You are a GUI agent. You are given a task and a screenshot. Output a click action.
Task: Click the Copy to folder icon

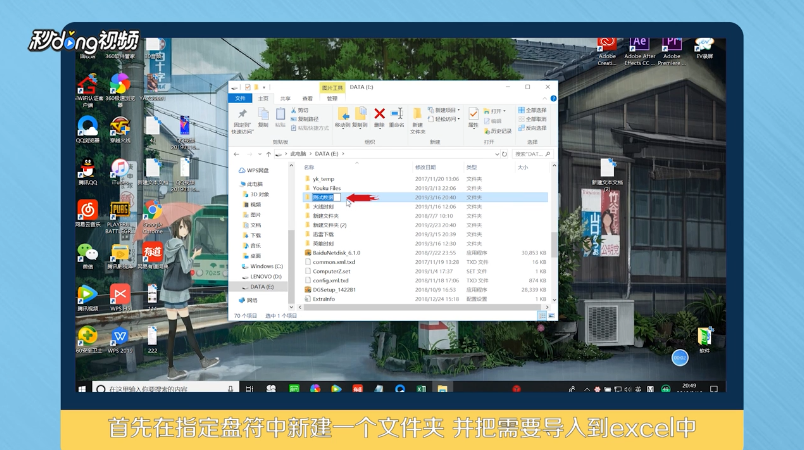click(360, 114)
